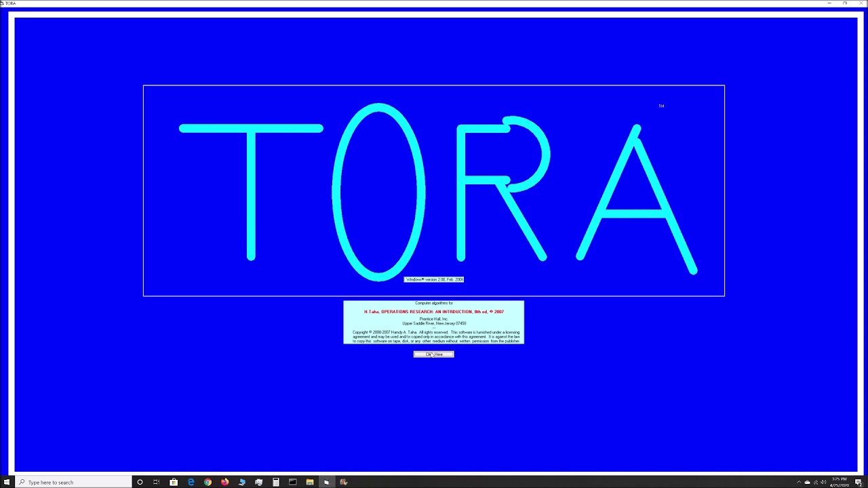The image size is (868, 488).
Task: Click the taskbar search box
Action: pos(73,482)
